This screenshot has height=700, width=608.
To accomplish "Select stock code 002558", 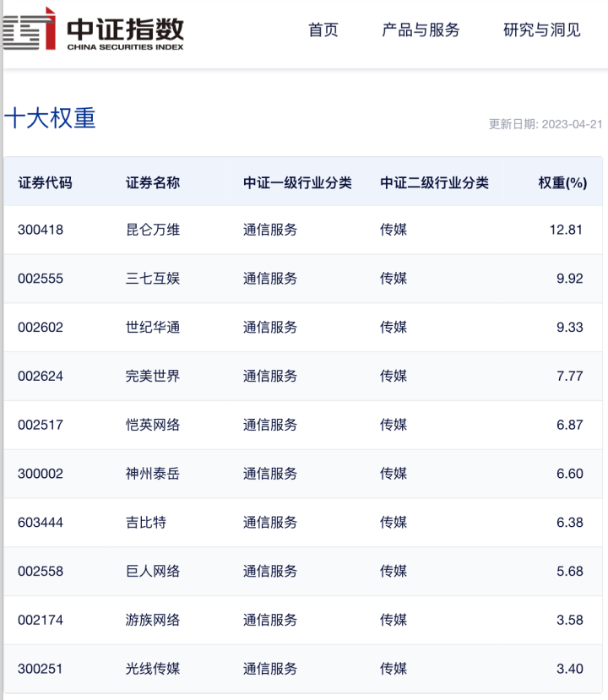I will coord(41,571).
